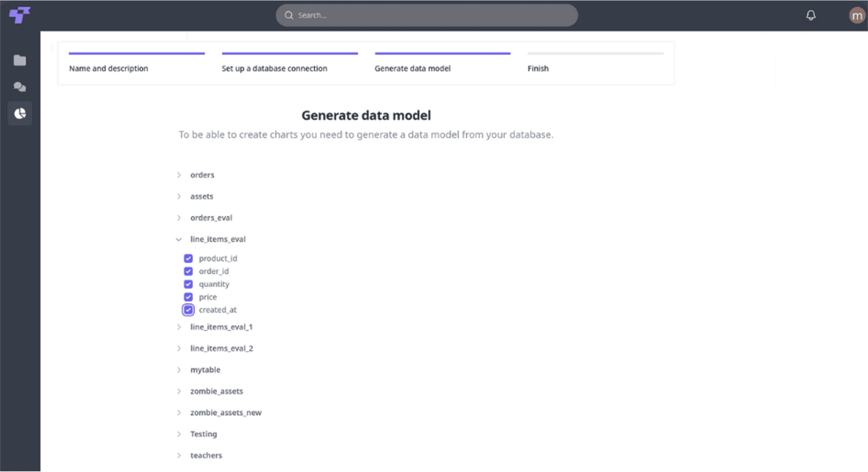This screenshot has width=868, height=472.
Task: Switch to 'Set up a database connection' step
Action: click(274, 69)
